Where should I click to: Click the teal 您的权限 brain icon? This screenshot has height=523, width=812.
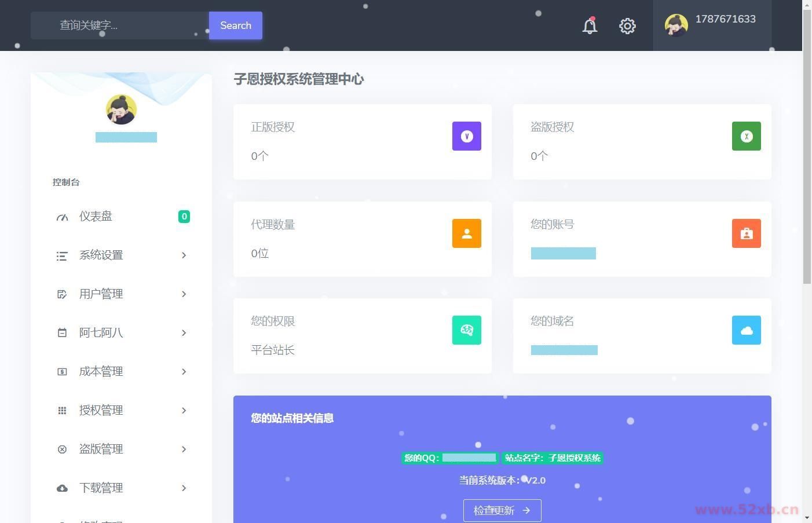coord(466,330)
